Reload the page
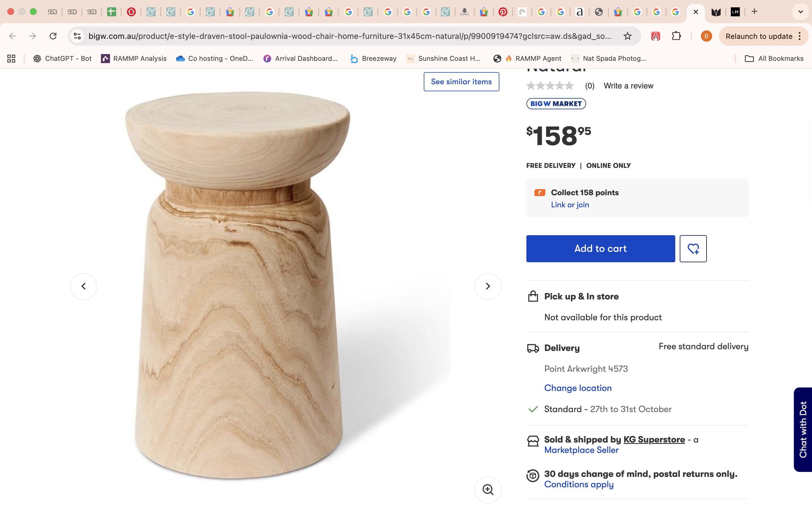The height and width of the screenshot is (507, 812). [53, 36]
